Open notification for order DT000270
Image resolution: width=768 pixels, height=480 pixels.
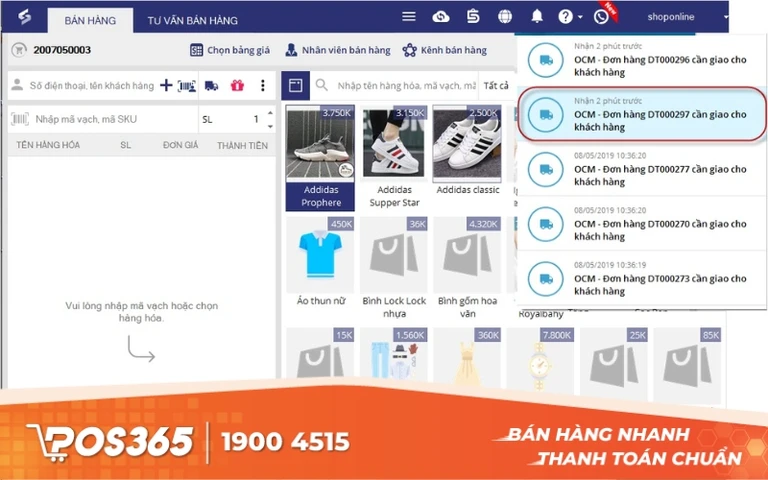(641, 224)
